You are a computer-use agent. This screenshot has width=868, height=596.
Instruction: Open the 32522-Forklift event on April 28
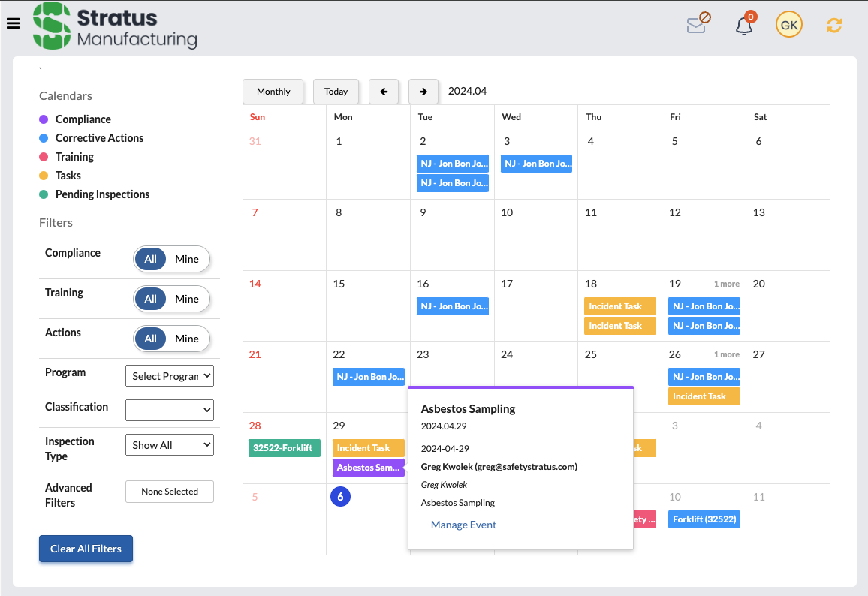(x=284, y=448)
